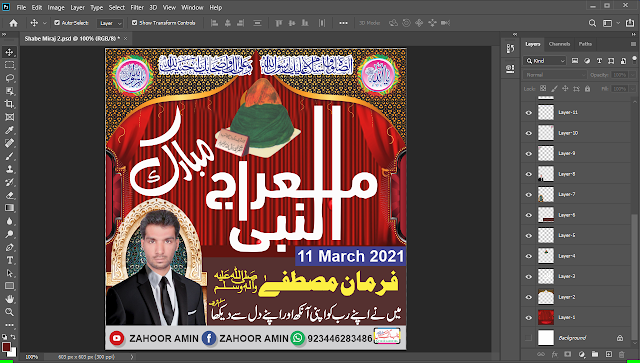Show the Background layer visibility box
Viewport: 640px width, 363px height.
click(x=529, y=338)
